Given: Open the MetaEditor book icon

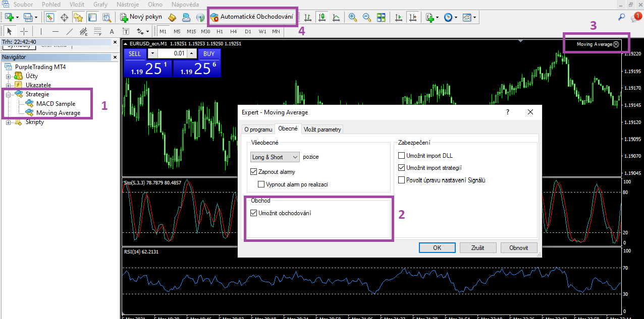Looking at the screenshot, I should (x=172, y=17).
